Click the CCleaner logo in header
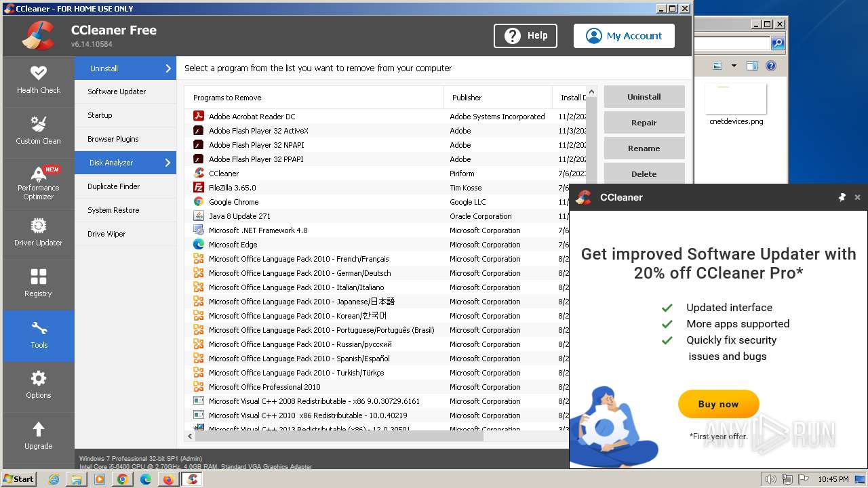Image resolution: width=868 pixels, height=488 pixels. 38,36
